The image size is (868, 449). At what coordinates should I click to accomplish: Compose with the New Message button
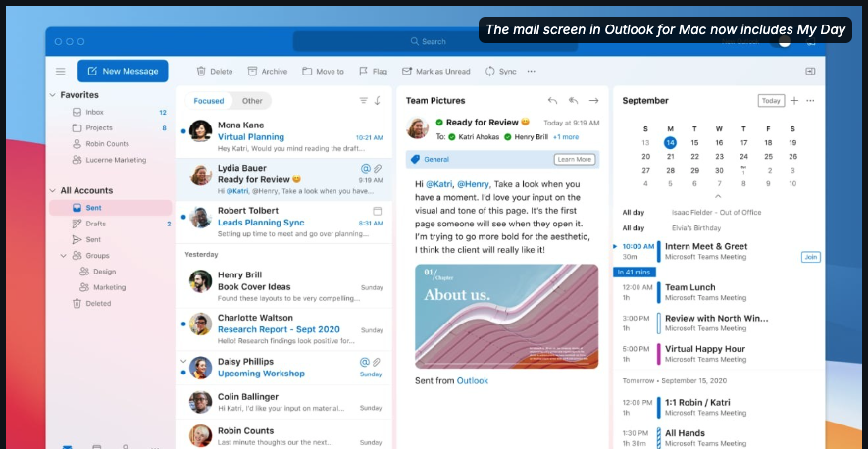coord(123,71)
